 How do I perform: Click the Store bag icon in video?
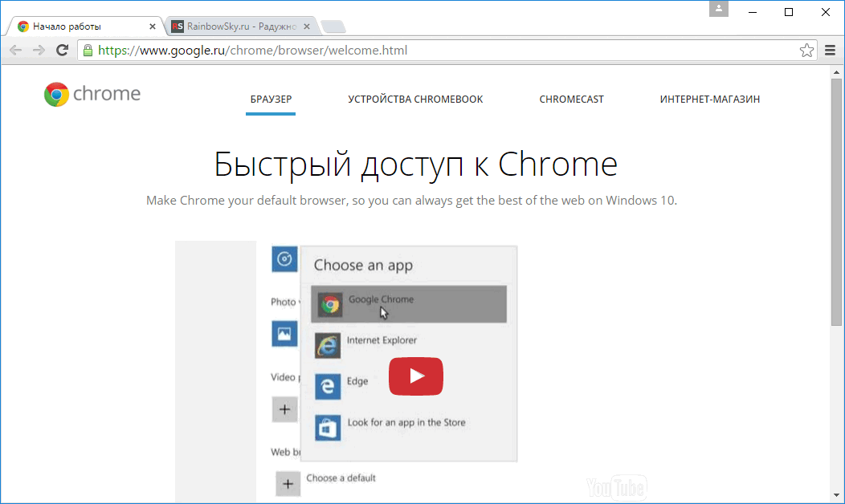tap(328, 428)
